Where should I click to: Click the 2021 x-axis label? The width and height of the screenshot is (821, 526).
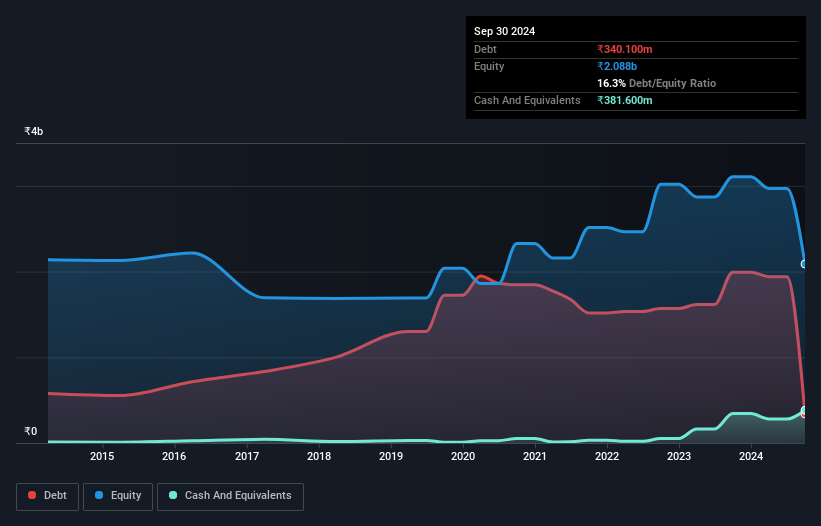[535, 456]
